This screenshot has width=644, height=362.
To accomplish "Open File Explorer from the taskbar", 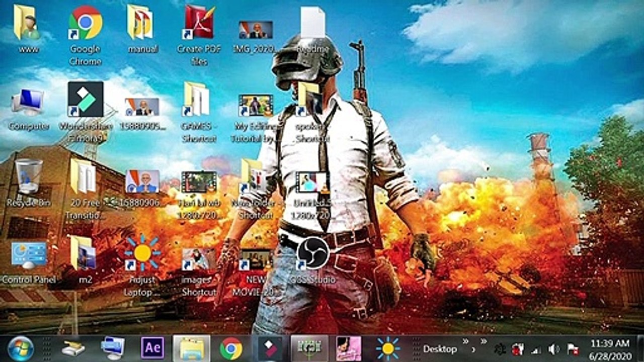I will 192,348.
